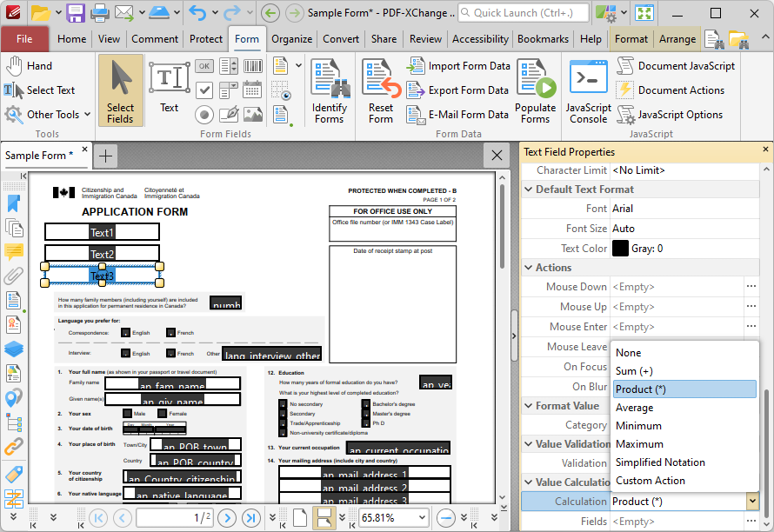
Task: Add an OK push button field
Action: coord(204,66)
